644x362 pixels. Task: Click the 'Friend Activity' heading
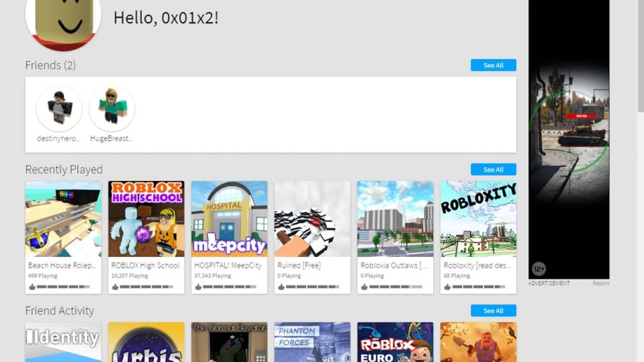tap(59, 311)
